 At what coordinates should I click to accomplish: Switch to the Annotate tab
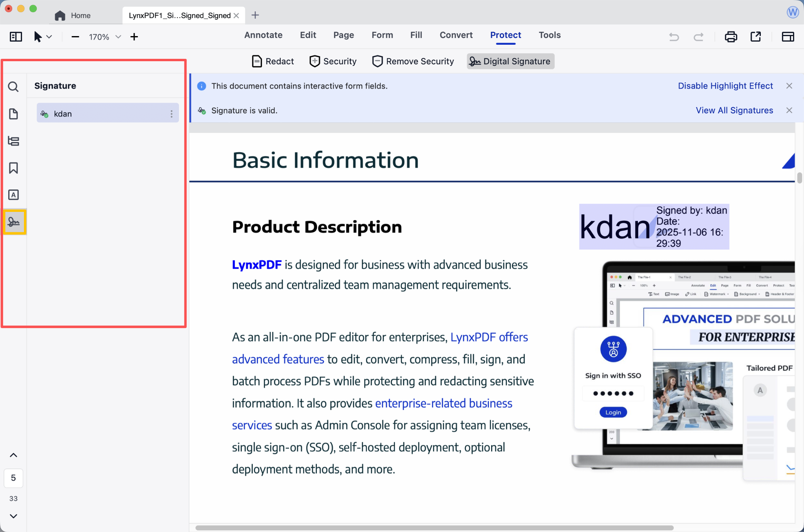pyautogui.click(x=263, y=35)
